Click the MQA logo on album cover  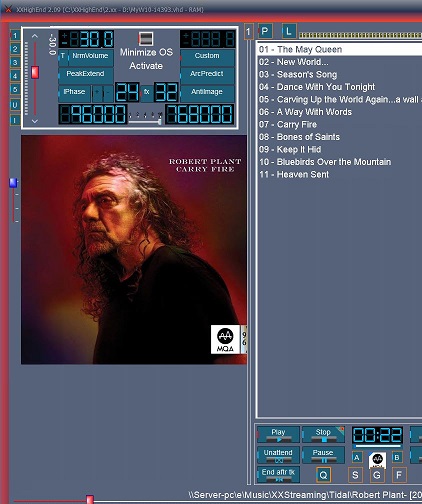pyautogui.click(x=225, y=339)
